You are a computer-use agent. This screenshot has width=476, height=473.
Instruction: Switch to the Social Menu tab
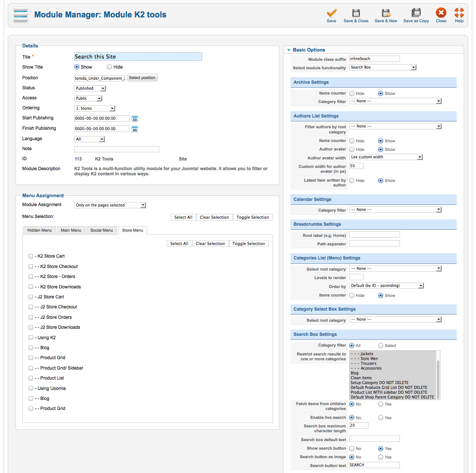(102, 230)
